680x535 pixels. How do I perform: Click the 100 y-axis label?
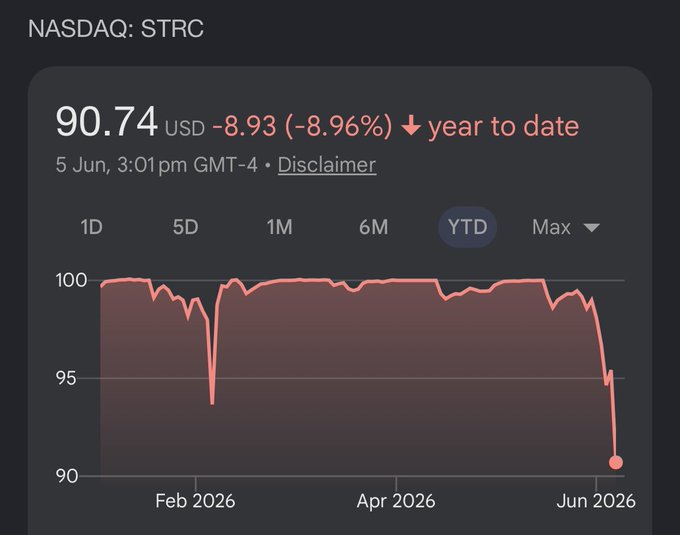72,280
